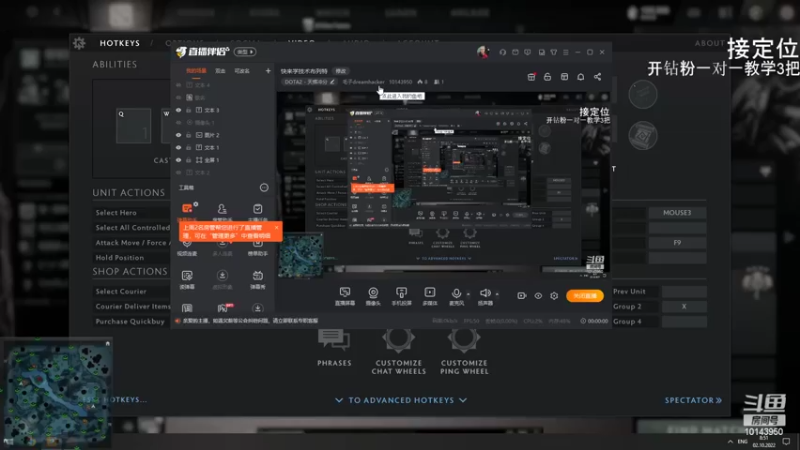Open the headset support icon in title bar

(x=503, y=52)
